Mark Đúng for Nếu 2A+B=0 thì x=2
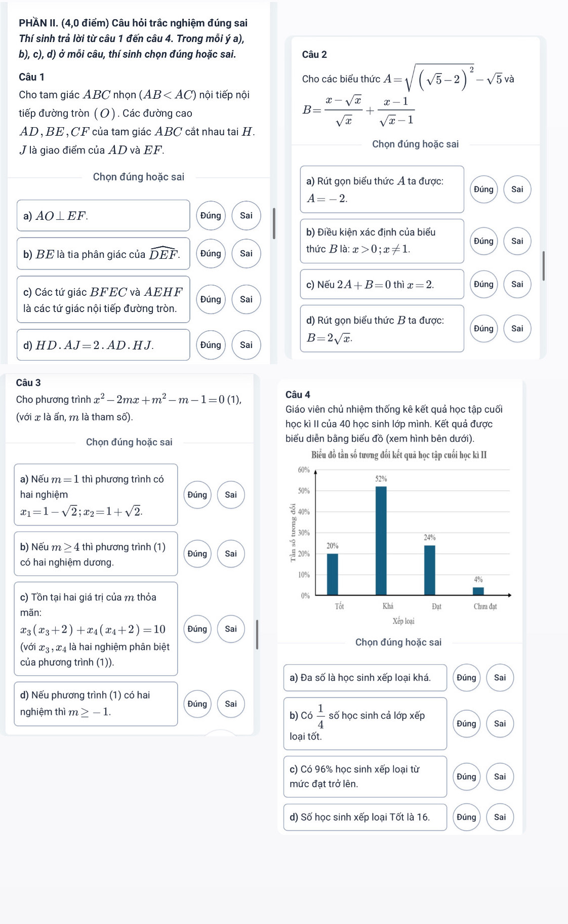Image resolution: width=568 pixels, height=924 pixels. [x=484, y=284]
